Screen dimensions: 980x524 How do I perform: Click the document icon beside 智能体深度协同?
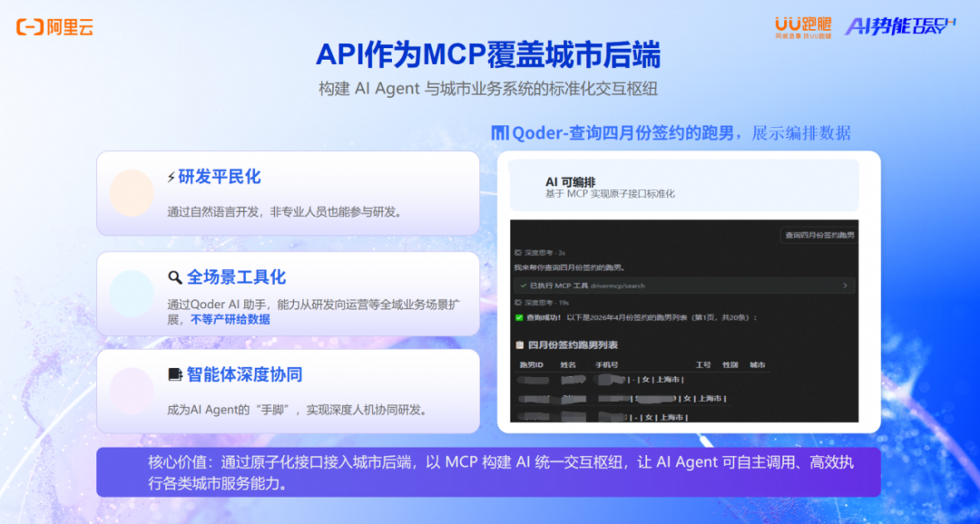pos(175,374)
